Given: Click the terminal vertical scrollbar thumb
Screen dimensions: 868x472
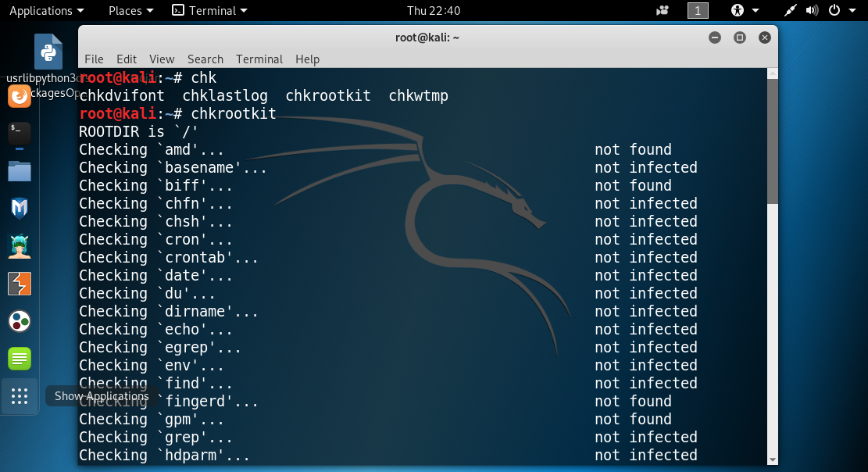Looking at the screenshot, I should [773, 141].
